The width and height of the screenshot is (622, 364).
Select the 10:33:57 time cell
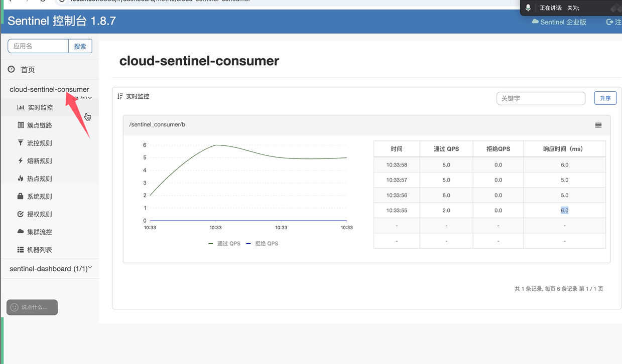pyautogui.click(x=397, y=180)
